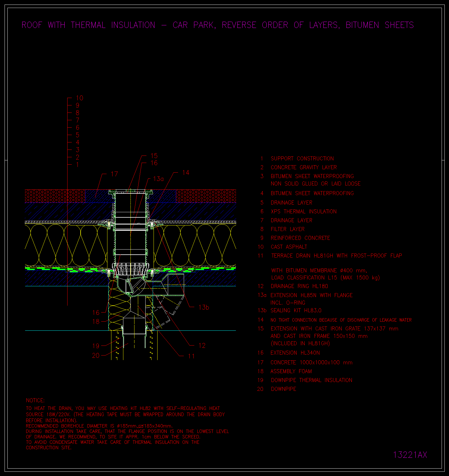Click callout label '18' left of foam
This screenshot has width=449, height=476.
point(96,322)
